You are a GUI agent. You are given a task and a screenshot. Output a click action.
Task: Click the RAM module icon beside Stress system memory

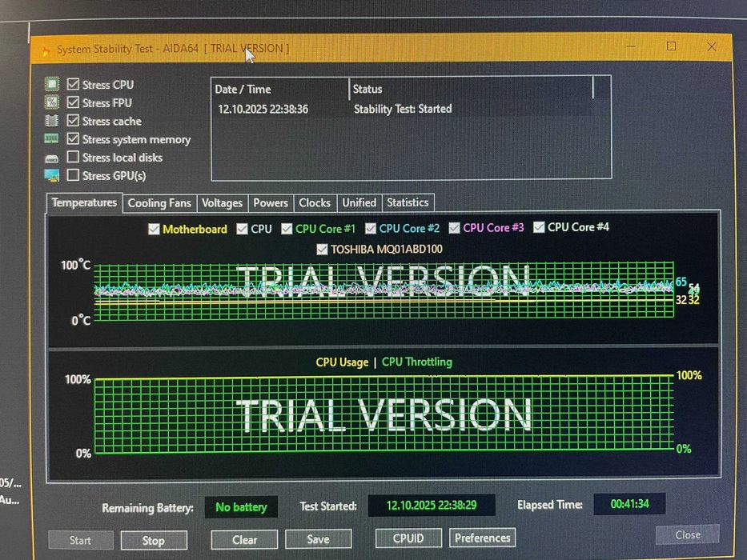click(52, 138)
